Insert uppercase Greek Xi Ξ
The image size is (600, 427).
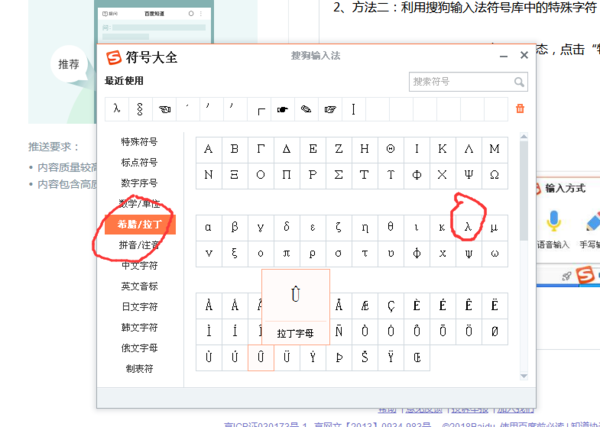pyautogui.click(x=235, y=176)
